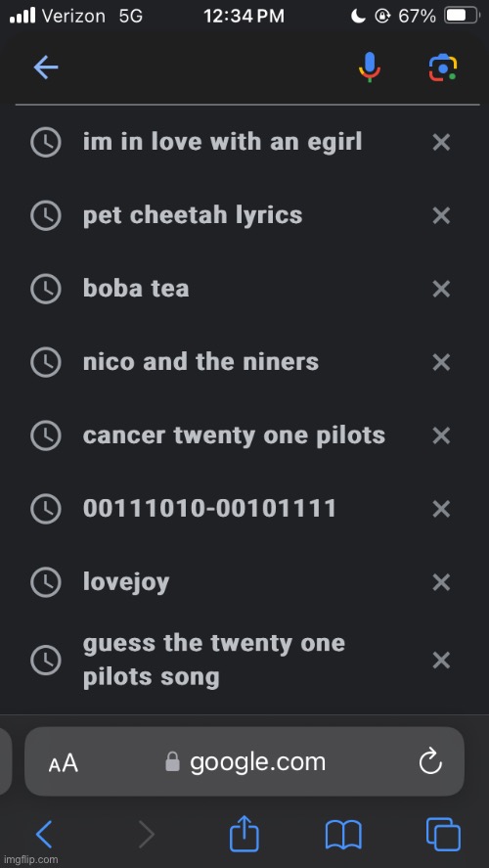Remove the 'boba tea' recent search
This screenshot has height=868, width=489.
pyautogui.click(x=441, y=289)
